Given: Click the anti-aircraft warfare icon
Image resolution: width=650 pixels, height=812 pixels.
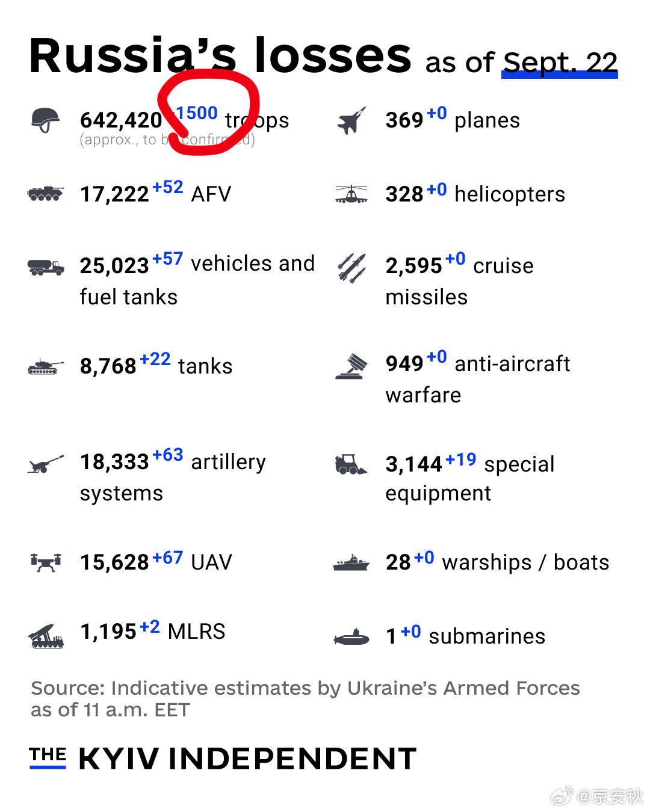Looking at the screenshot, I should [x=351, y=366].
